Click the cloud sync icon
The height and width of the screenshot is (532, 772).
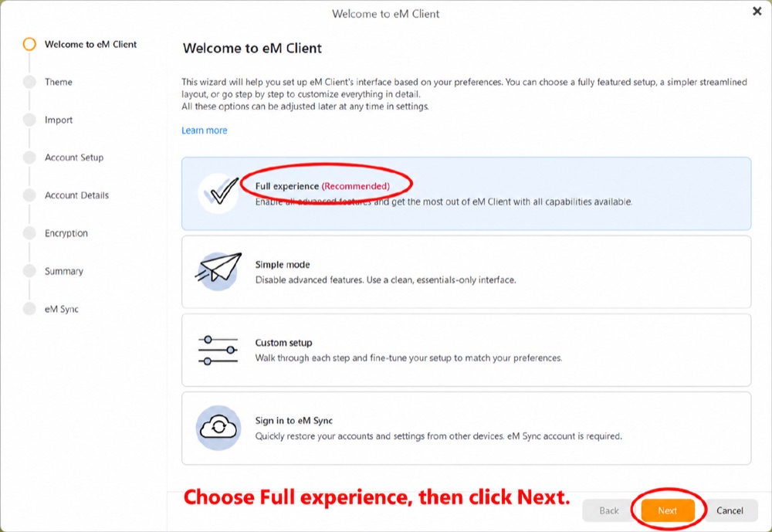coord(218,428)
